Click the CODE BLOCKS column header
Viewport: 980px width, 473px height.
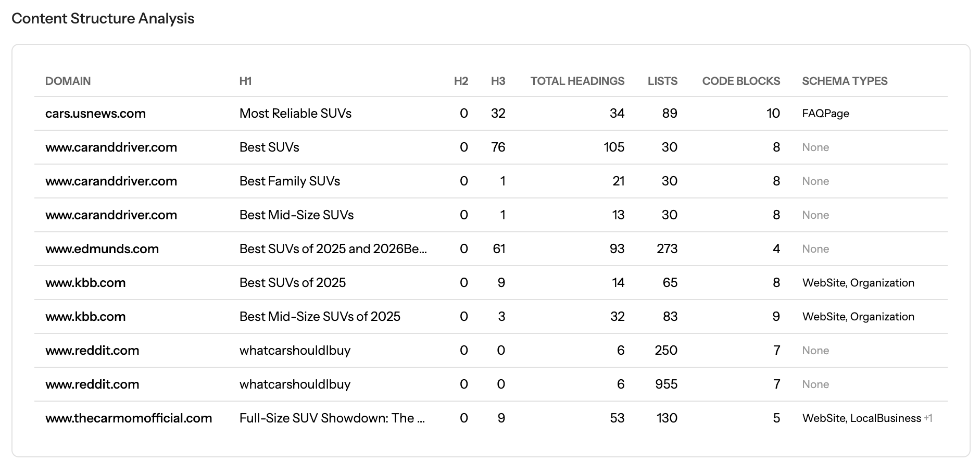click(740, 81)
